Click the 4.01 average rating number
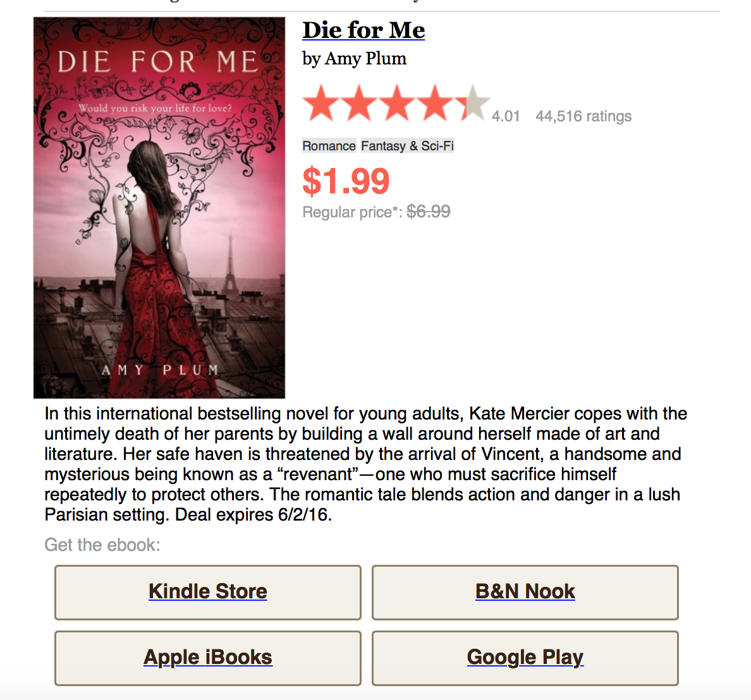The height and width of the screenshot is (700, 751). [x=506, y=116]
